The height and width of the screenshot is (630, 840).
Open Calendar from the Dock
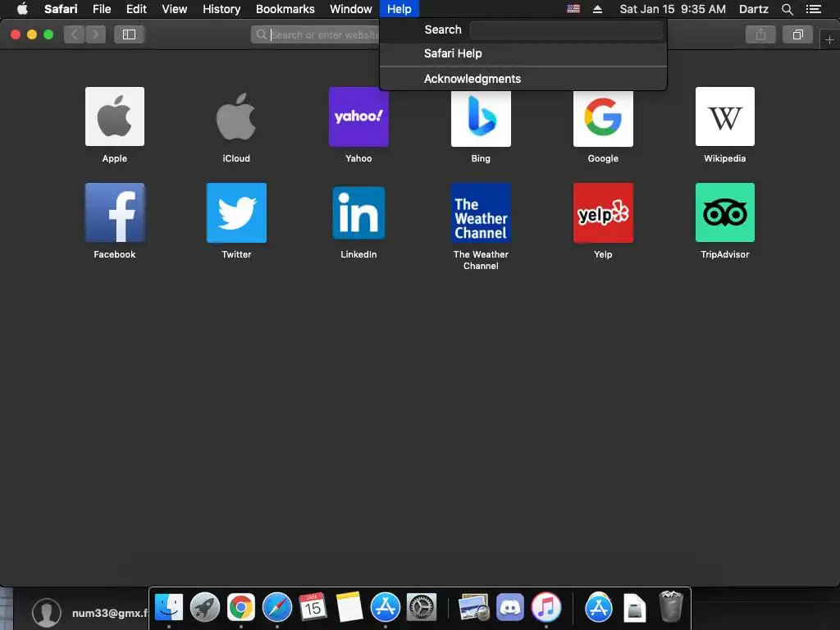point(313,608)
